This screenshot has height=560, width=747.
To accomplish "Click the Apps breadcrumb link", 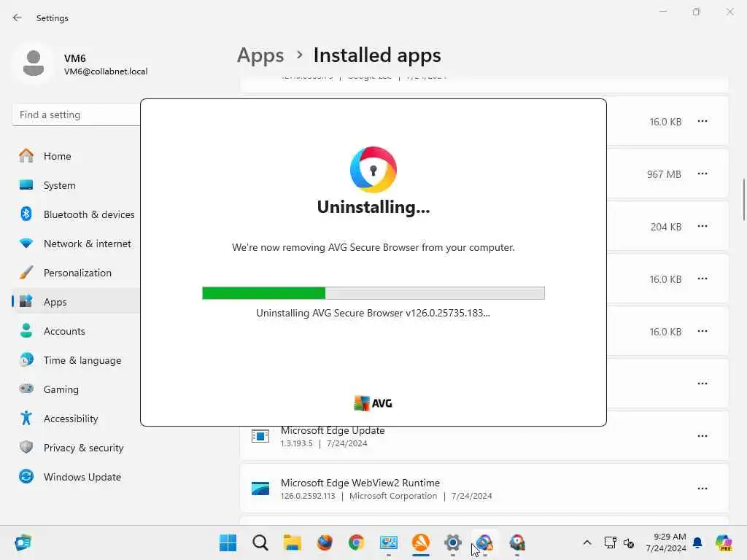I will tap(260, 55).
